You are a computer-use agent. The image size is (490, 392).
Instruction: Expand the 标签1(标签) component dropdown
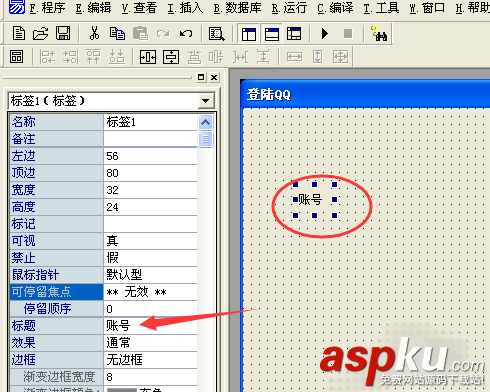[206, 101]
